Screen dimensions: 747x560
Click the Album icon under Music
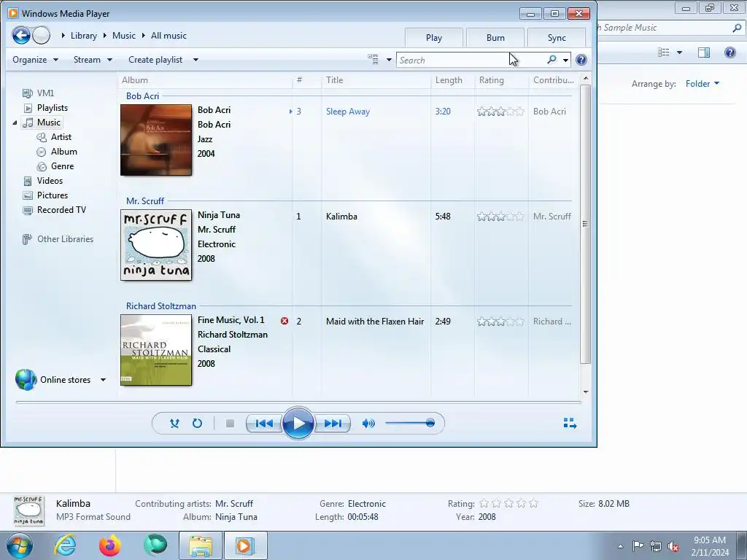pos(42,152)
